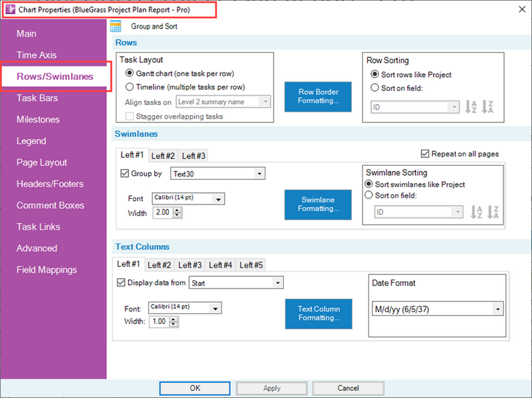
Task: Choose Sort on field in Row Sorting
Action: [374, 88]
